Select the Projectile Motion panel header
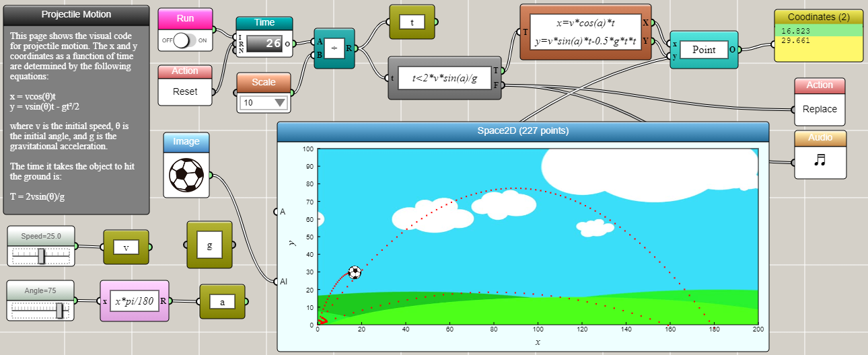This screenshot has height=355, width=868. (x=76, y=14)
